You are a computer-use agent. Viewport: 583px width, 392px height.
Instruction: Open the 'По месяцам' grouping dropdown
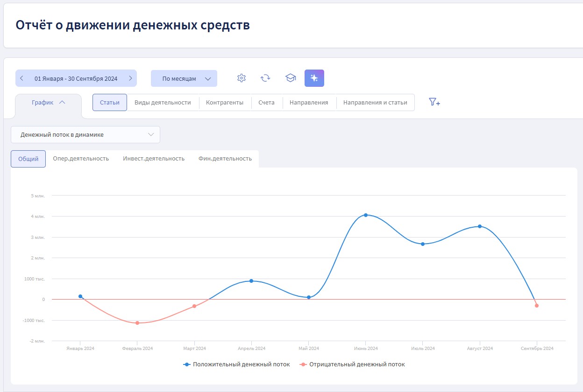tap(184, 79)
